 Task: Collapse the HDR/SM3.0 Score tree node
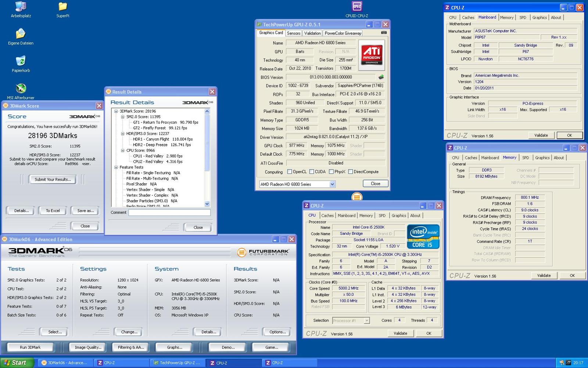click(x=123, y=134)
